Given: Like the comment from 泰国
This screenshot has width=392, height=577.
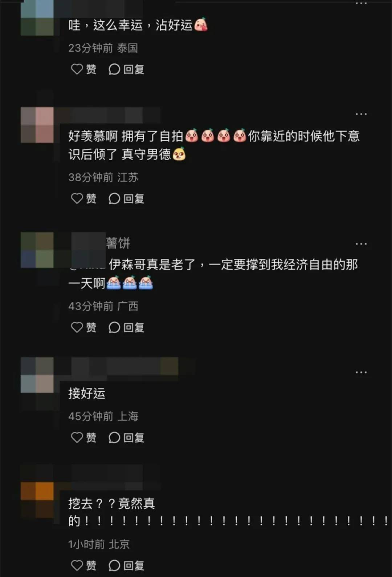Looking at the screenshot, I should click(x=83, y=69).
